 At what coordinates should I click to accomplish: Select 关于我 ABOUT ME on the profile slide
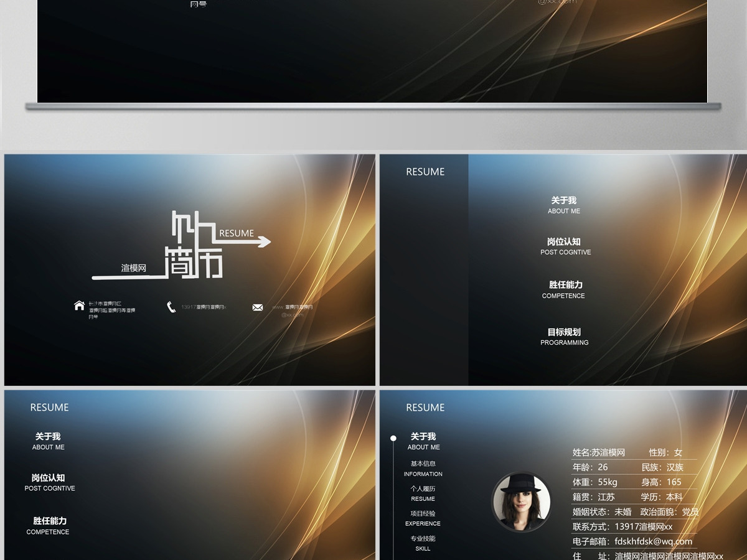[423, 441]
